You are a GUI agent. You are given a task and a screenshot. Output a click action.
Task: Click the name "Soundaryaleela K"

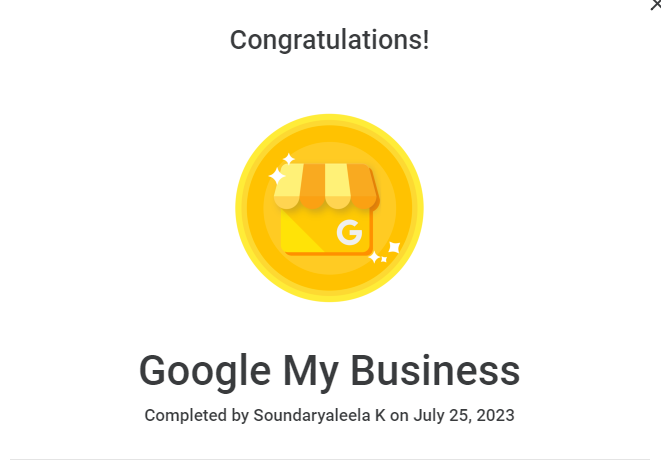click(x=319, y=415)
